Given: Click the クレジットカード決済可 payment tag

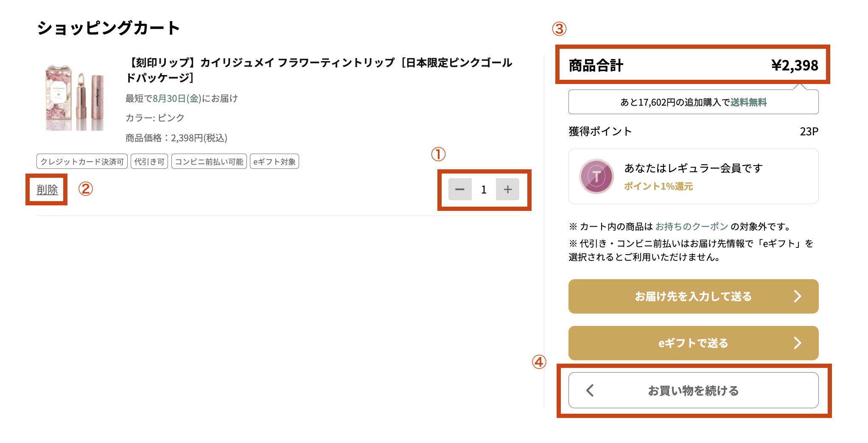Looking at the screenshot, I should point(82,161).
